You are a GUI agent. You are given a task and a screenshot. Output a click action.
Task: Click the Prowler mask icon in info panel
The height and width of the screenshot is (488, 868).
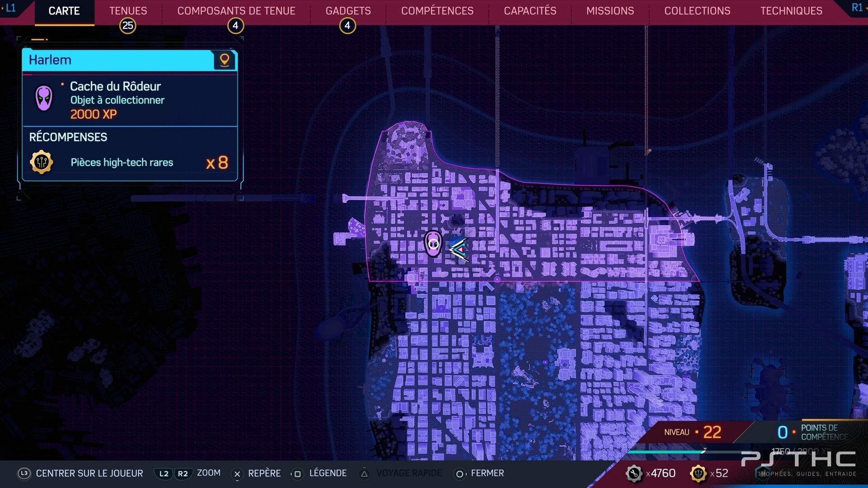click(44, 98)
